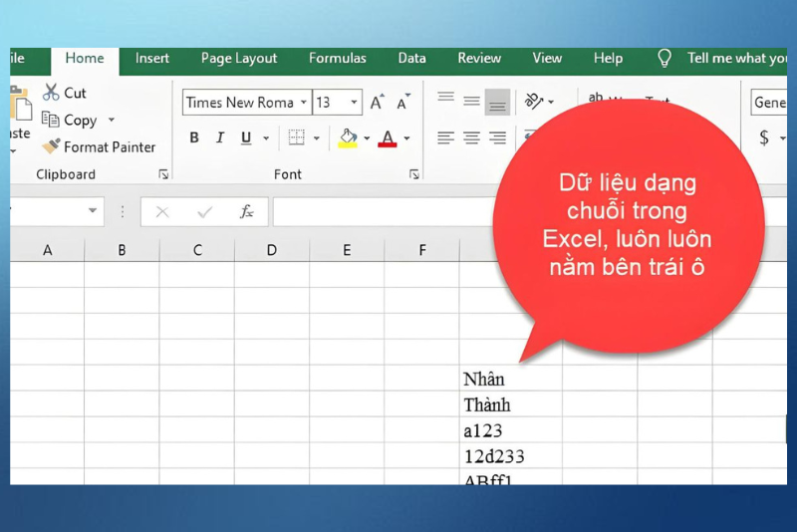Open the Help tab
Screen dimensions: 797x532
click(x=608, y=59)
